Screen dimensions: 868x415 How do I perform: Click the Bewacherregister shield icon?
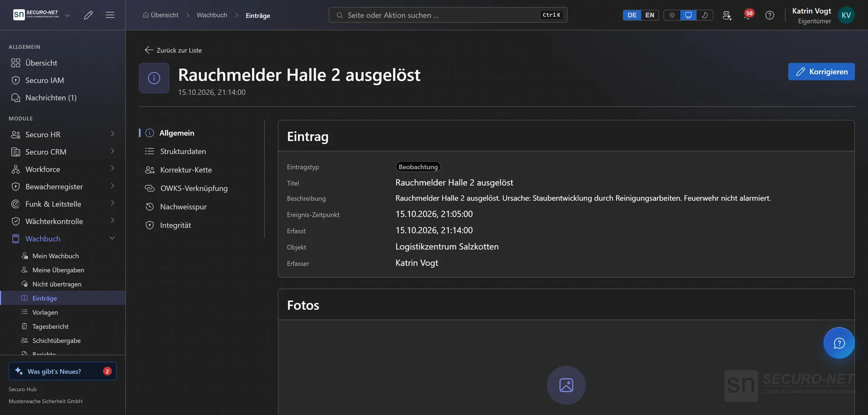[x=16, y=187]
